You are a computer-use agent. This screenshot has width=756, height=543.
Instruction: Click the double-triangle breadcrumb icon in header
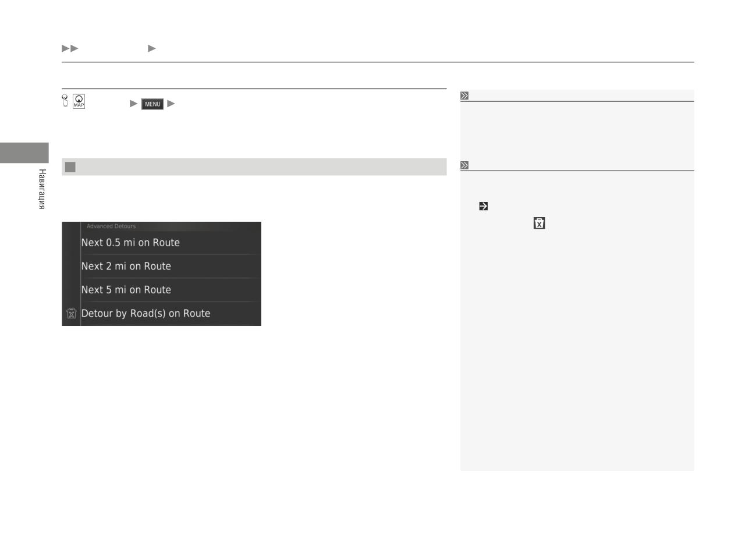[70, 48]
